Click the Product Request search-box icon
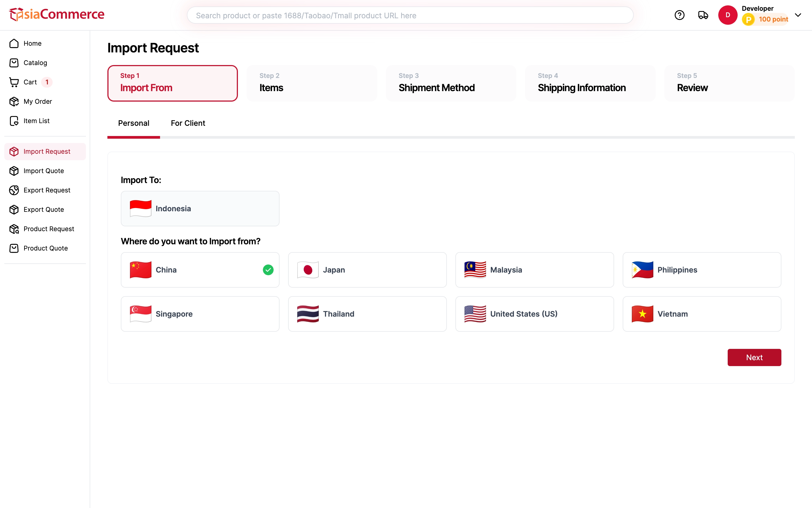The image size is (812, 508). pyautogui.click(x=14, y=229)
